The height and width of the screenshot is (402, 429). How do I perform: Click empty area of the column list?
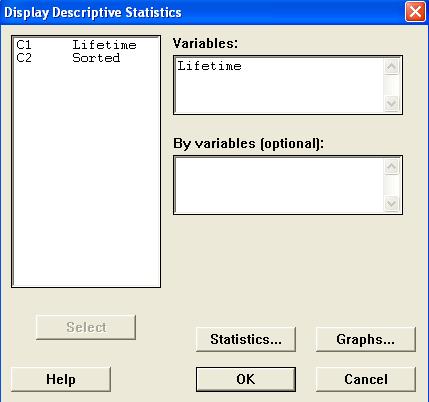tap(86, 173)
